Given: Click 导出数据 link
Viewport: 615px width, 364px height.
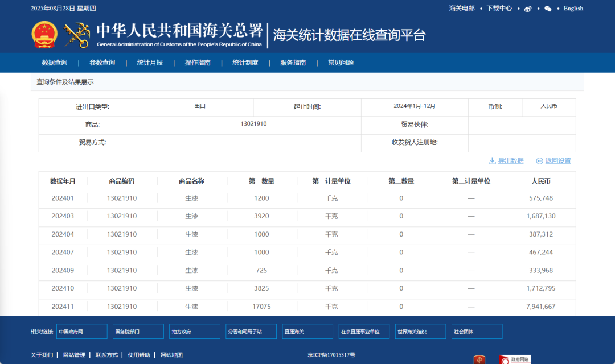Looking at the screenshot, I should click(x=511, y=161).
